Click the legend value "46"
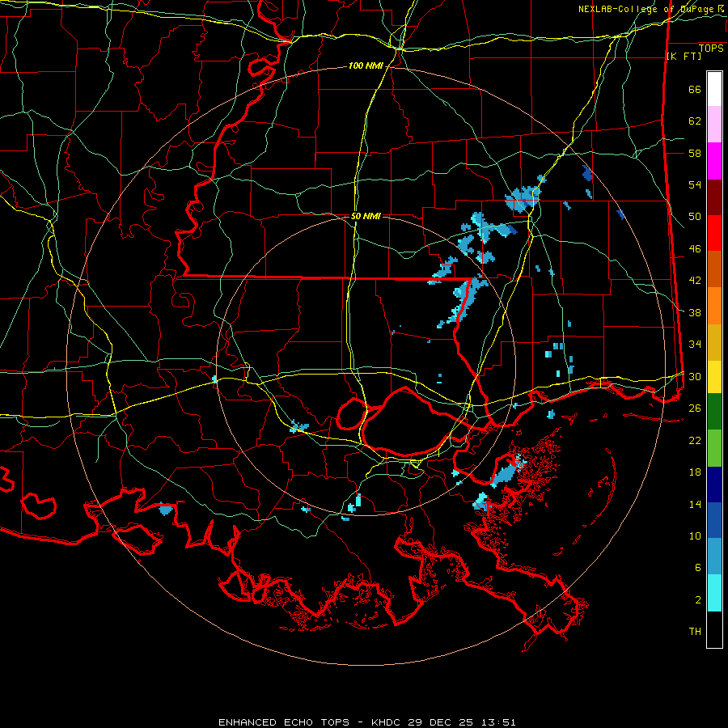Screen dimensions: 728x728 (x=695, y=249)
